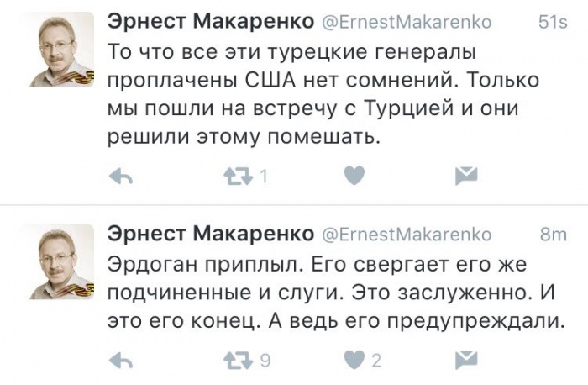Share the second tweet via message envelope
Image resolution: width=588 pixels, height=385 pixels.
point(466,361)
